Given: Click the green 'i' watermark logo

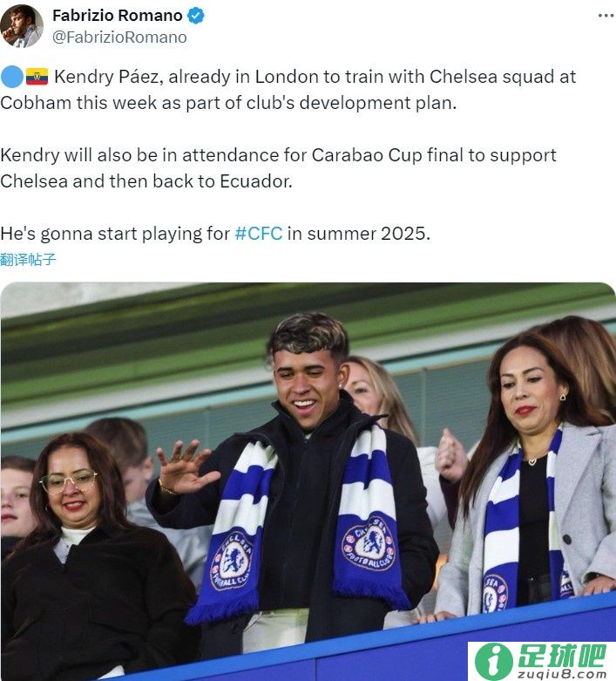Looking at the screenshot, I should 493,661.
